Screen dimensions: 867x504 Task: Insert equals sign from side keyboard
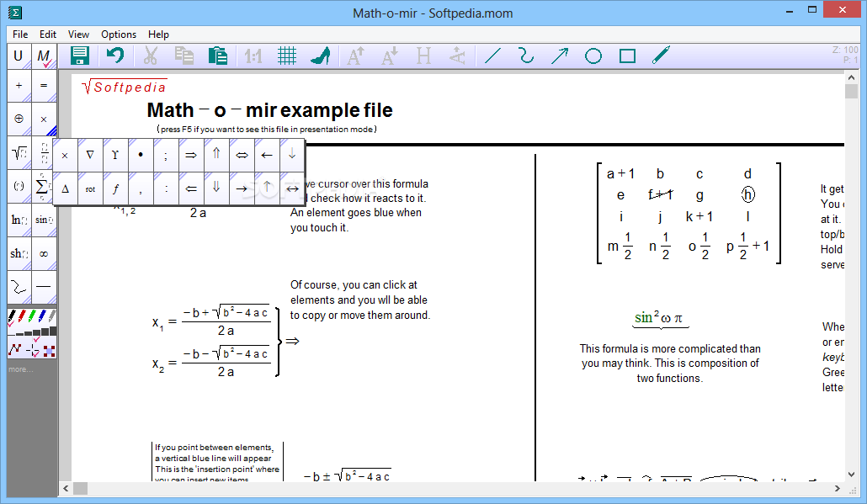coord(44,86)
